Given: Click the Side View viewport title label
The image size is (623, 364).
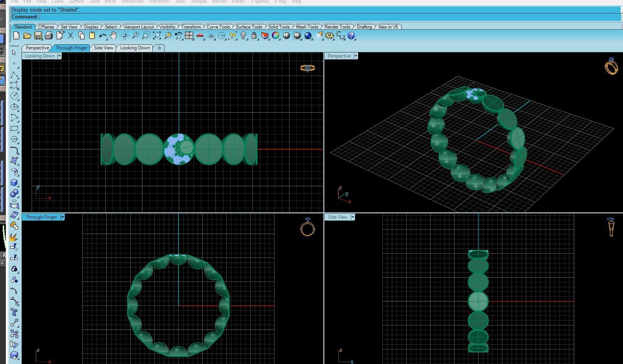Looking at the screenshot, I should click(x=338, y=217).
